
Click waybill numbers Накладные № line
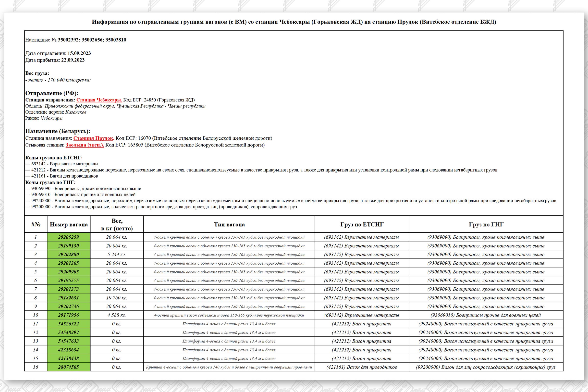75,40
